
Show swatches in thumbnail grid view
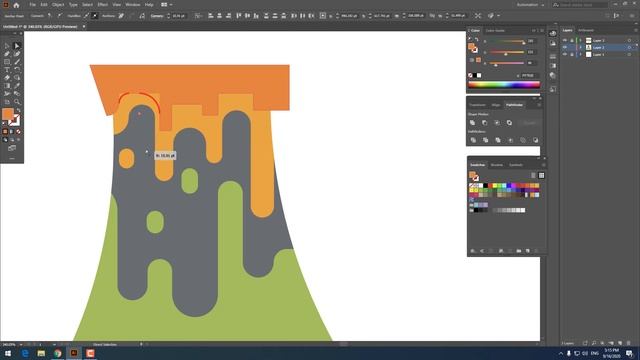[x=541, y=176]
